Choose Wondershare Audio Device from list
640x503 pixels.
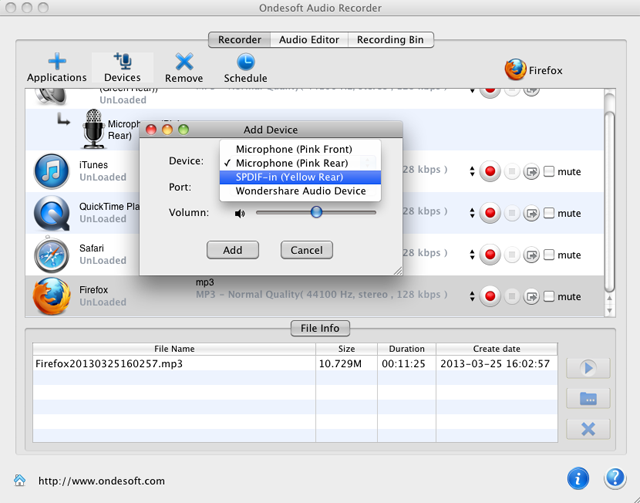pyautogui.click(x=300, y=191)
